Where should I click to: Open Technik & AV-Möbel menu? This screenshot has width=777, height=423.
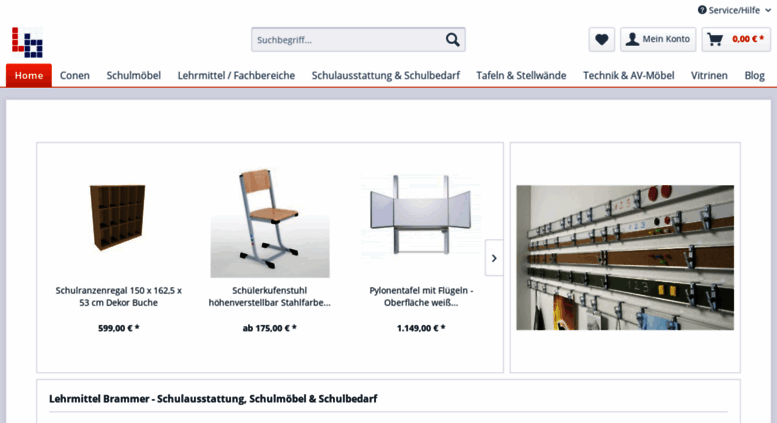[x=628, y=75]
